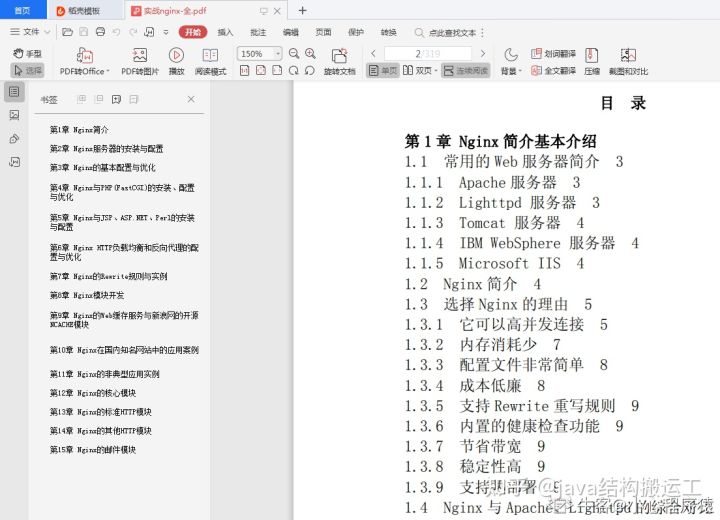Open the attachments sidebar icon
720x520 pixels.
(14, 139)
